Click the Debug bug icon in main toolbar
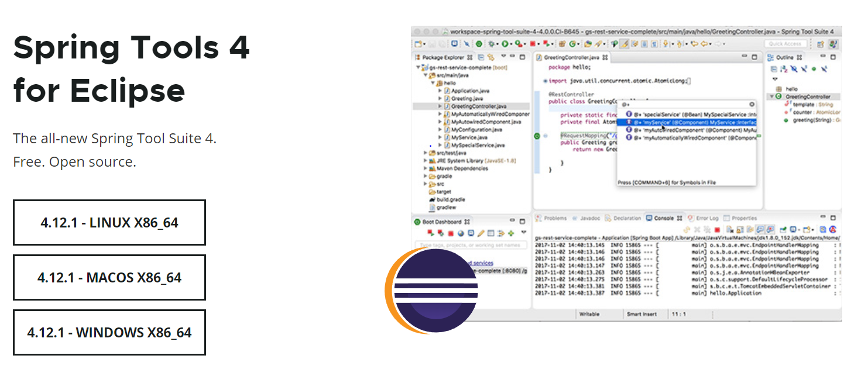 [x=491, y=44]
